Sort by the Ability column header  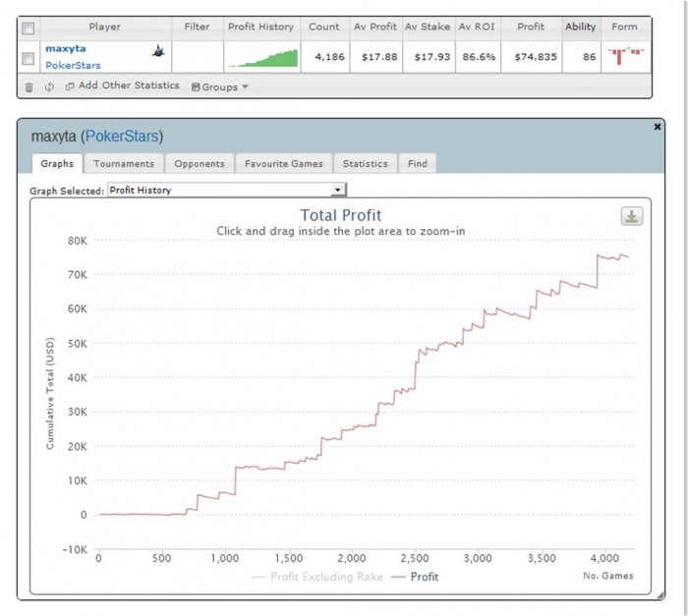tap(580, 28)
